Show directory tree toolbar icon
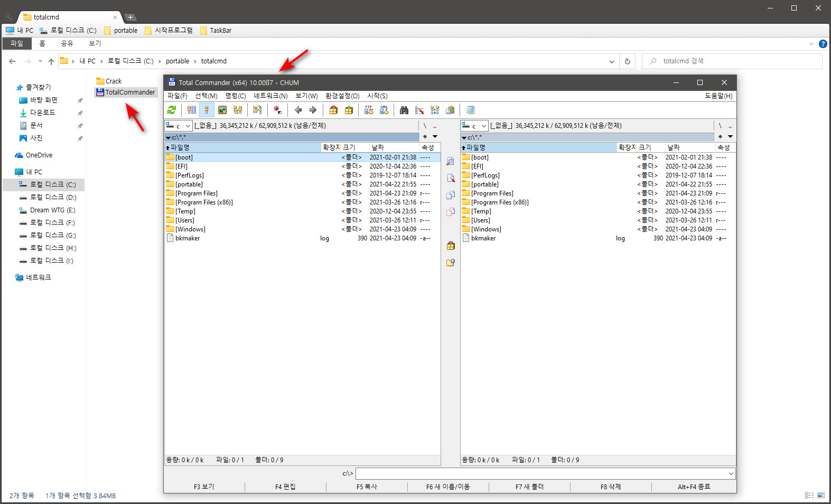This screenshot has width=831, height=504. click(x=238, y=110)
